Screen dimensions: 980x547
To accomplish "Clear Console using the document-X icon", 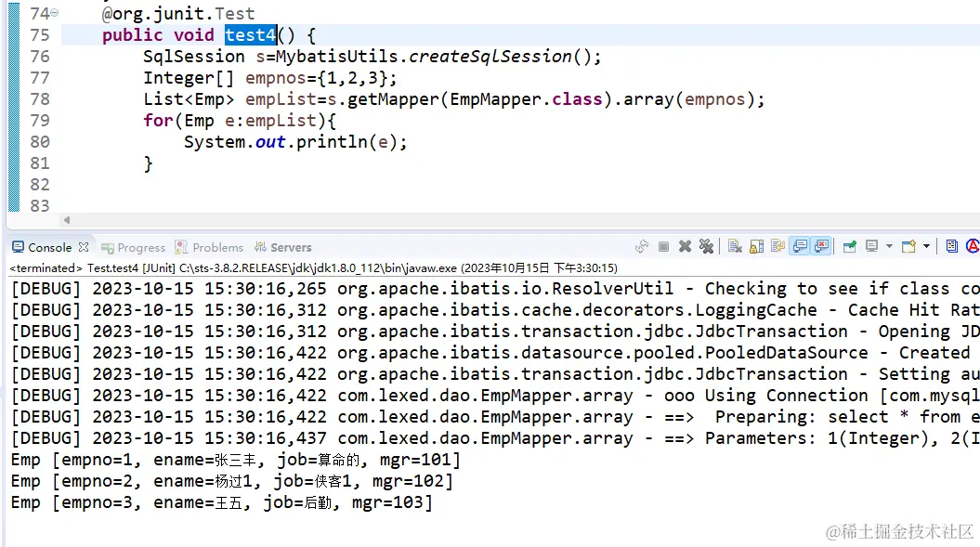I will (735, 247).
